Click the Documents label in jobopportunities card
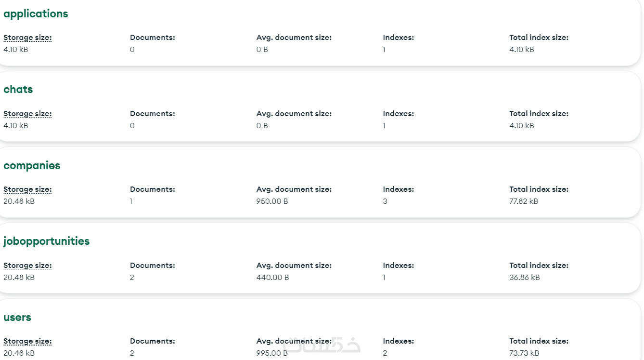Image resolution: width=644 pixels, height=360 pixels. (x=152, y=266)
